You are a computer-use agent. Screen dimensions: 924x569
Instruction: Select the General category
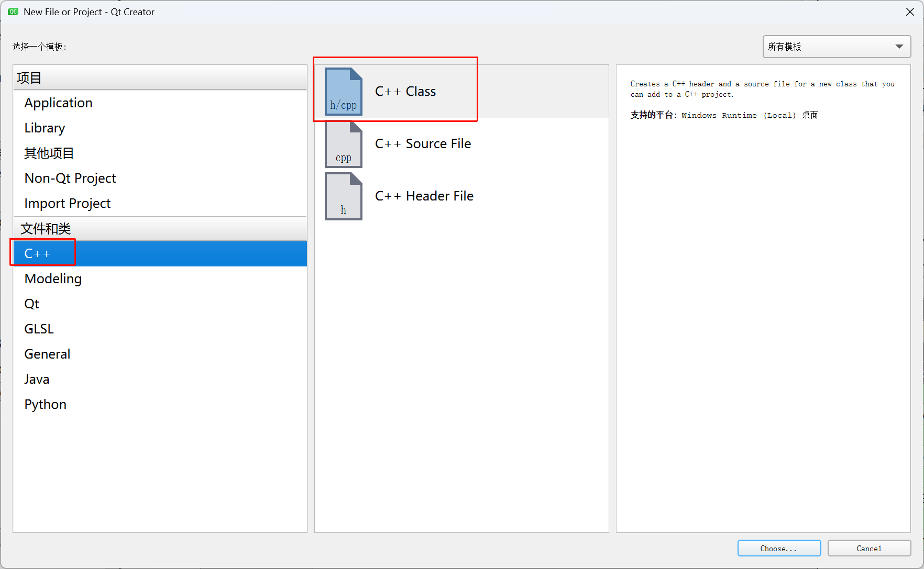click(x=160, y=354)
